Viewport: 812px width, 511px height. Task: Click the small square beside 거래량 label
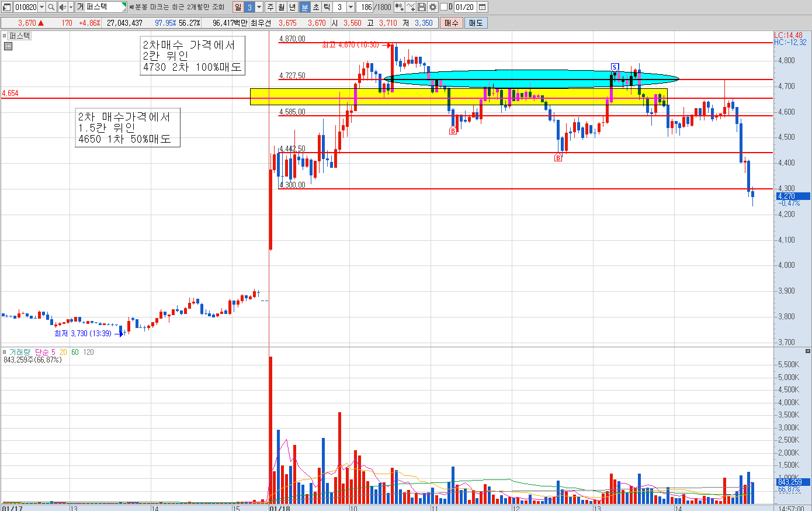[5, 352]
